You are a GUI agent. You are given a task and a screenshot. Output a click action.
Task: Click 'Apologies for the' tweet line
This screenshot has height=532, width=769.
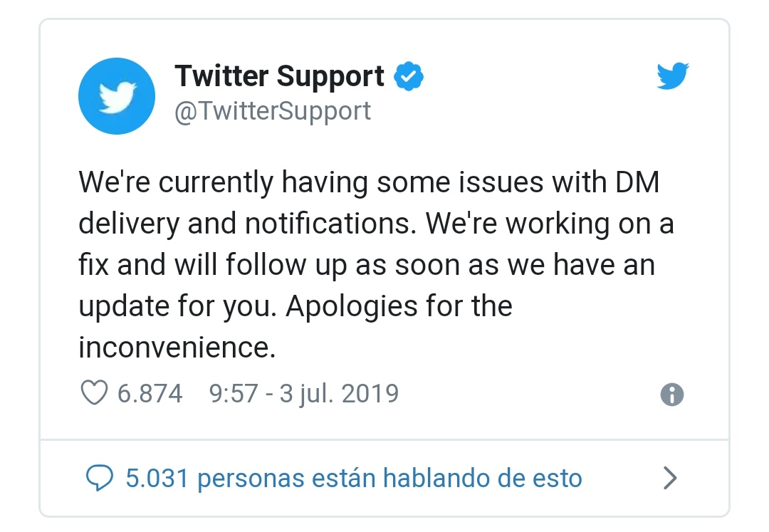pyautogui.click(x=399, y=306)
